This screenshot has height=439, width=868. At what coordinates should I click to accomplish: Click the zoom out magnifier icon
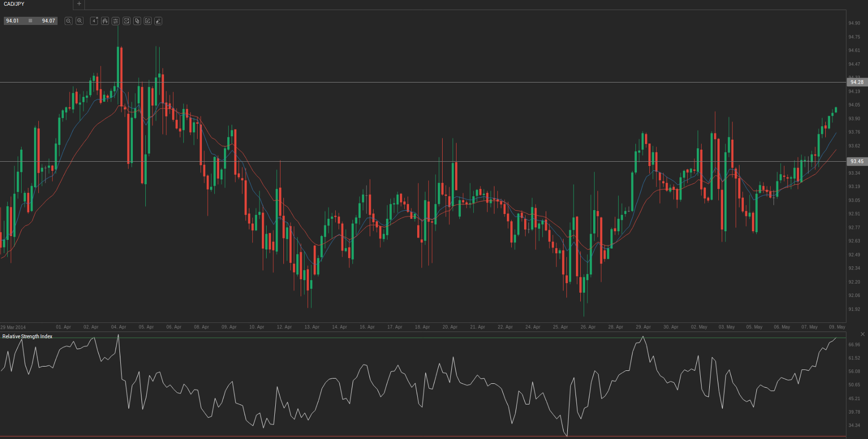(x=69, y=21)
